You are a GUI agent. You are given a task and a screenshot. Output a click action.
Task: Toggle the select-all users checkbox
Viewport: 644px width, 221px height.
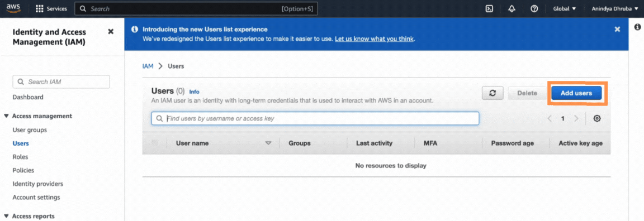click(155, 143)
